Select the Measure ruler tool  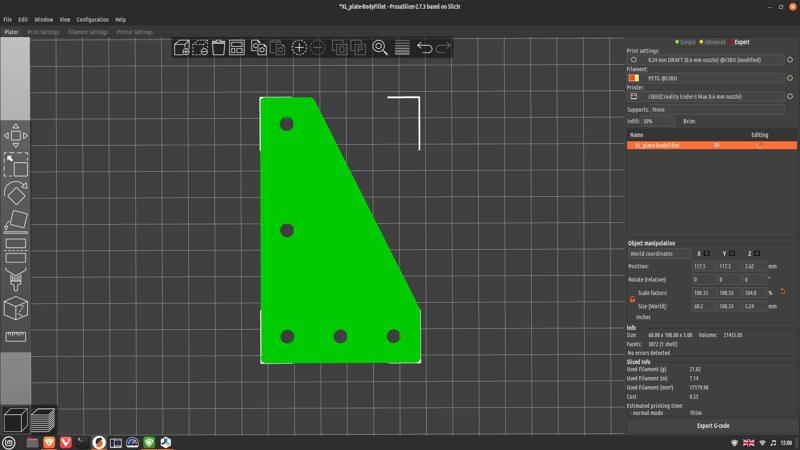(x=16, y=337)
